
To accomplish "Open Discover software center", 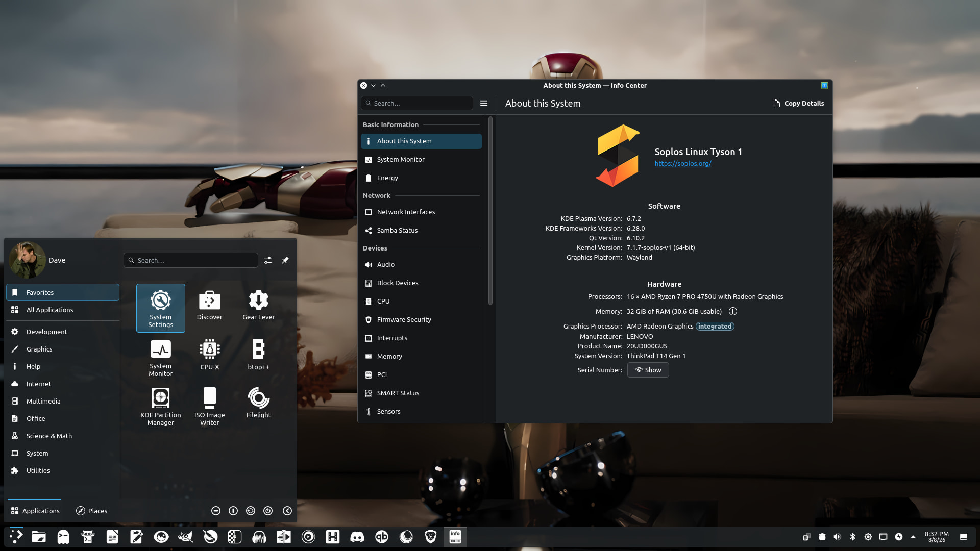I will pyautogui.click(x=210, y=308).
